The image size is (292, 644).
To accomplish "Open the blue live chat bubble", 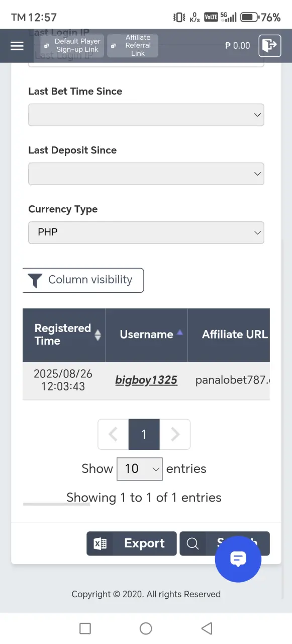I will (238, 559).
